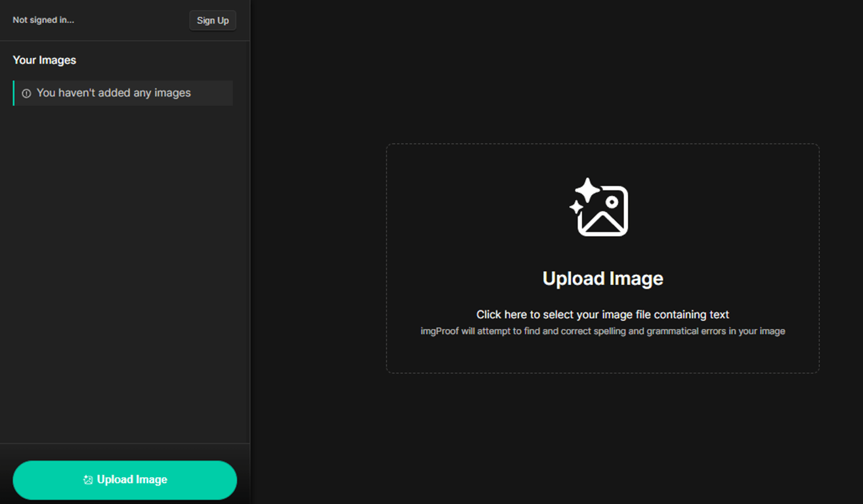Click the 'Upload Image' heading in dropzone
863x504 pixels.
click(x=602, y=278)
